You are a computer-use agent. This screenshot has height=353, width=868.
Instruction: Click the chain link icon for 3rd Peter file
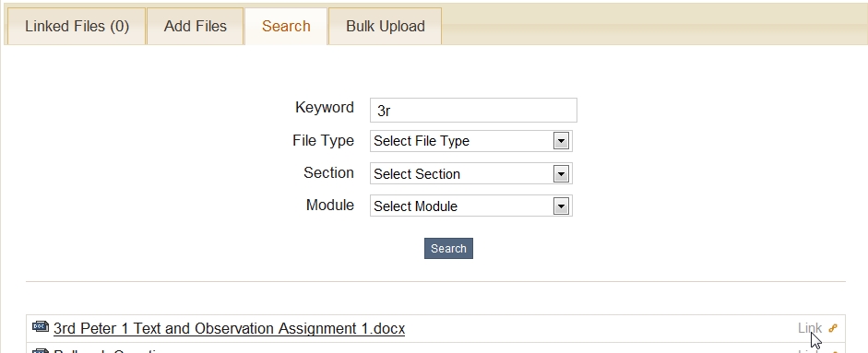click(833, 328)
